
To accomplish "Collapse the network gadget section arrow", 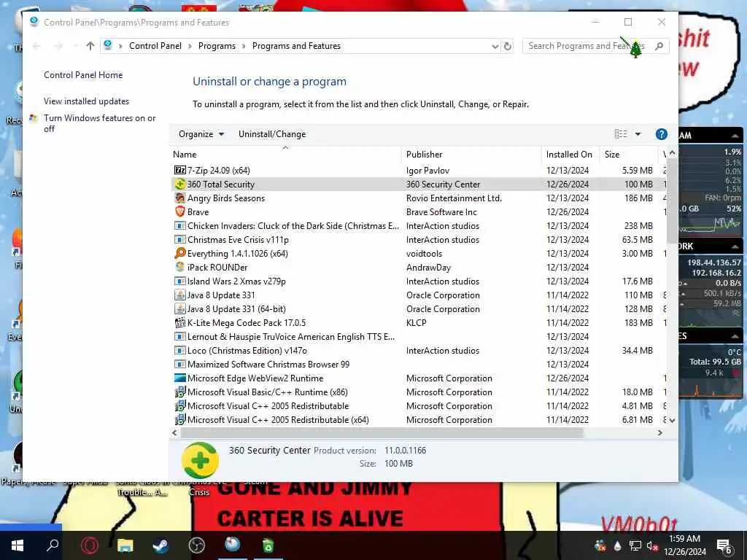I will pyautogui.click(x=735, y=246).
